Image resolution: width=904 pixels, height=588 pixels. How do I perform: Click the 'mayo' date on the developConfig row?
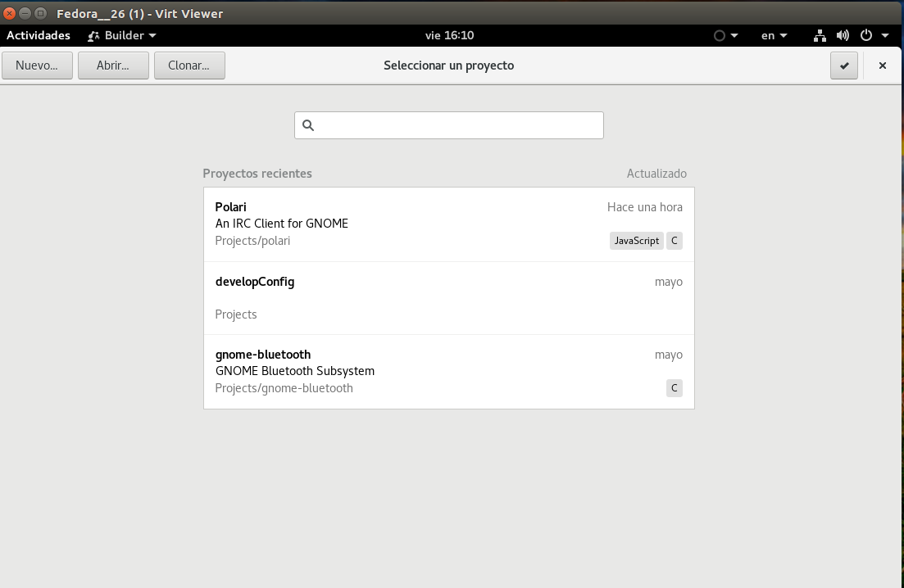(x=668, y=283)
